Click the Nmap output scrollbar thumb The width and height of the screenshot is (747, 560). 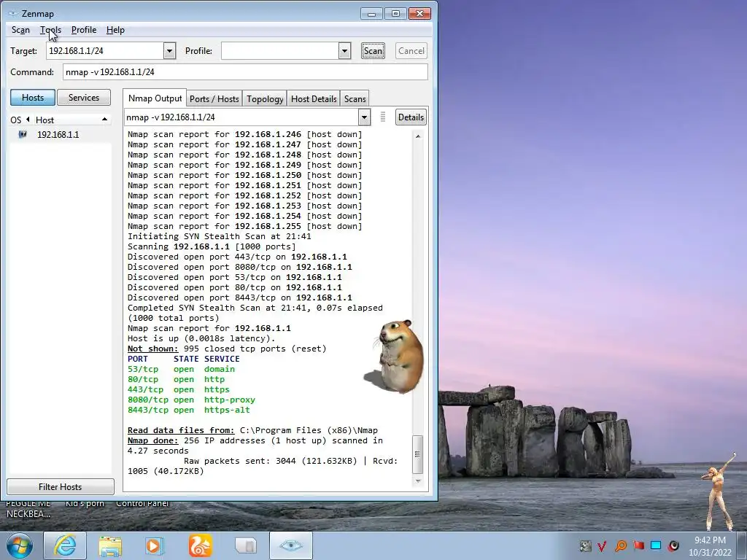point(417,454)
